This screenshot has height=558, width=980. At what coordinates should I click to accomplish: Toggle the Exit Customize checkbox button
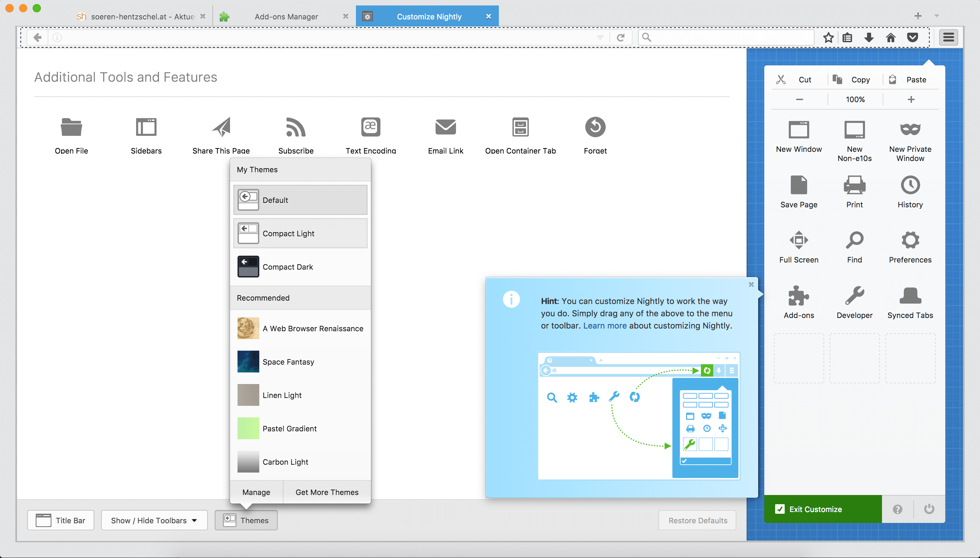822,509
